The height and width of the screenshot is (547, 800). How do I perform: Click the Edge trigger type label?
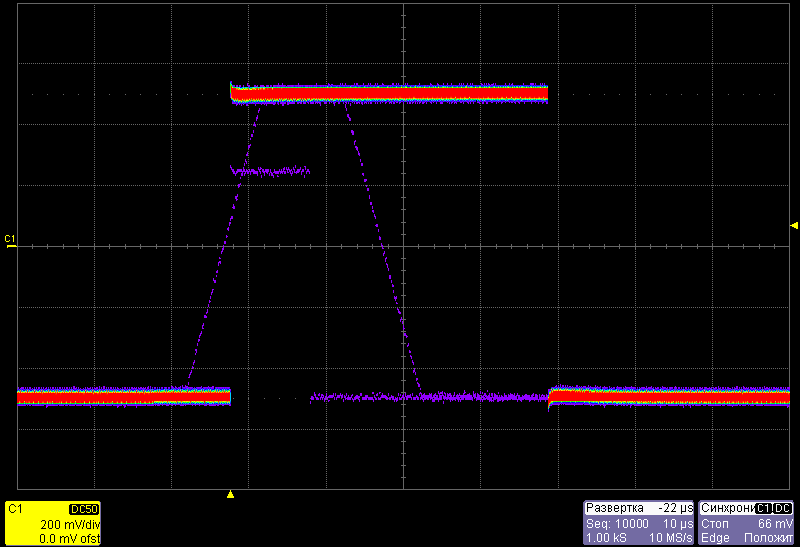(x=716, y=538)
